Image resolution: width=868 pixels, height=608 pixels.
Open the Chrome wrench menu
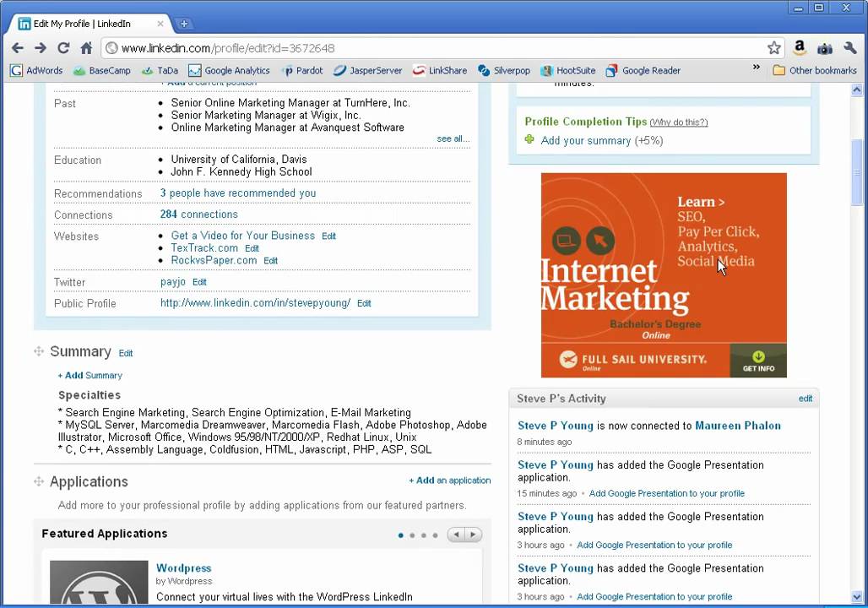point(850,48)
